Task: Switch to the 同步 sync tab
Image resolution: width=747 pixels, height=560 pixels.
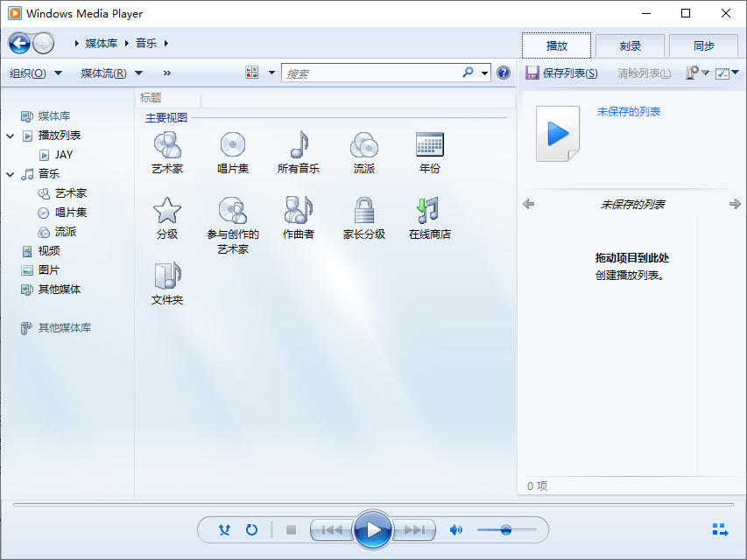Action: point(703,45)
